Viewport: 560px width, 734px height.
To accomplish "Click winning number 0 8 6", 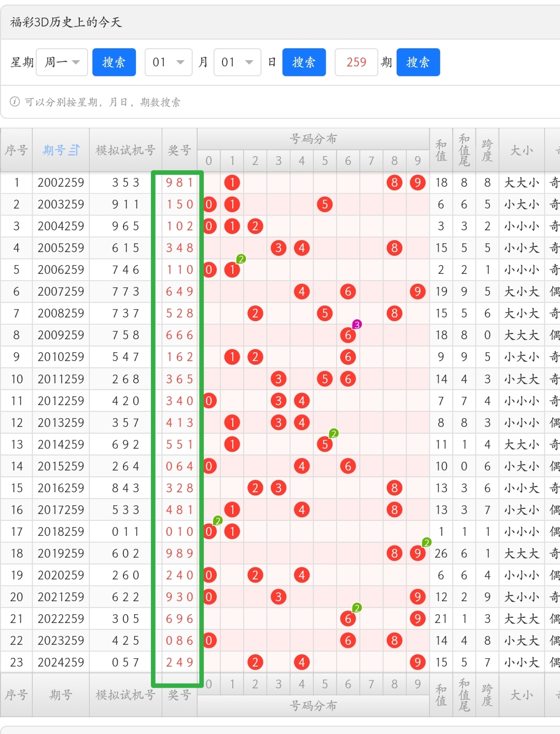I will (x=179, y=641).
